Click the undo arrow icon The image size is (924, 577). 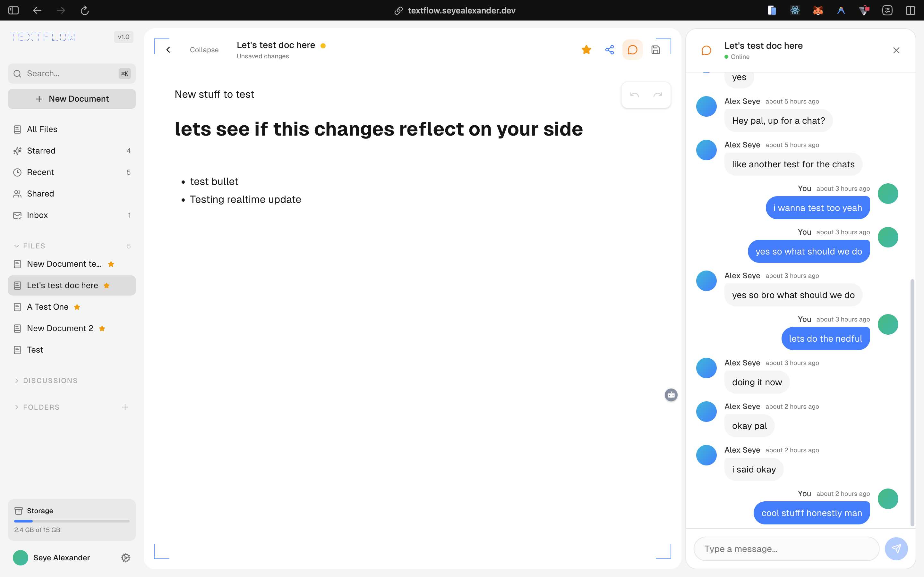[634, 95]
